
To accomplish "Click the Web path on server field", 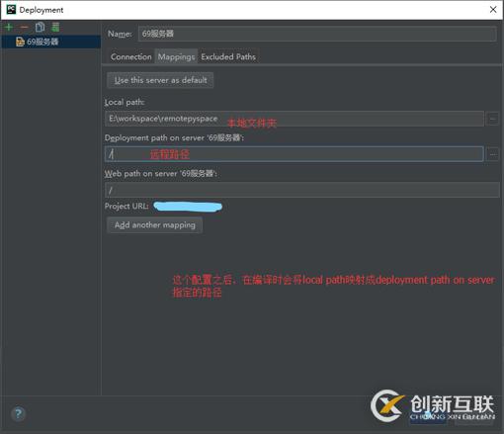I will (x=302, y=190).
